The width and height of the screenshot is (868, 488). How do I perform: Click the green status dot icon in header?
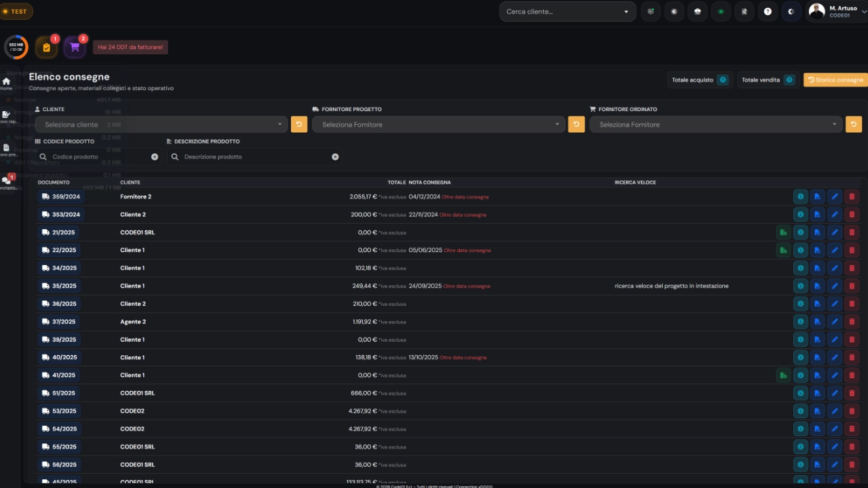(x=721, y=12)
